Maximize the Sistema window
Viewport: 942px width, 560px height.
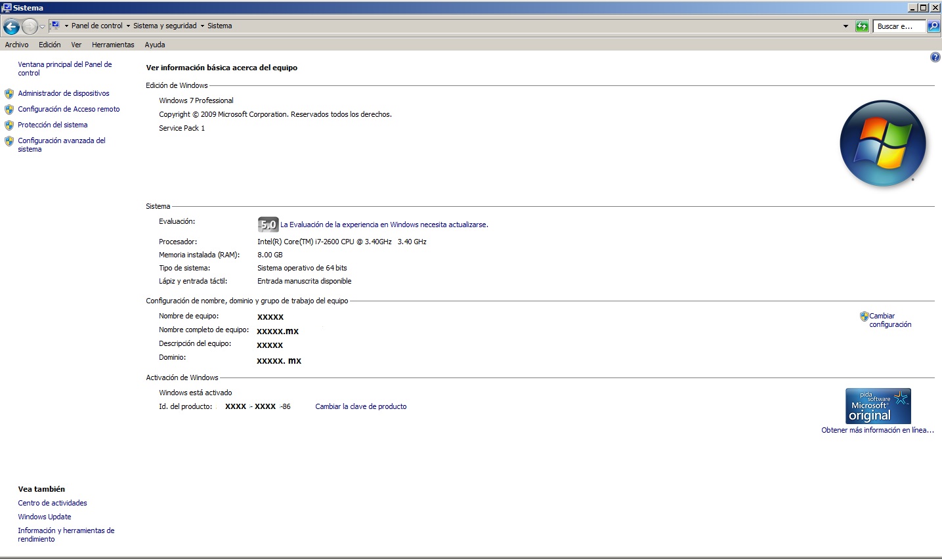[924, 7]
